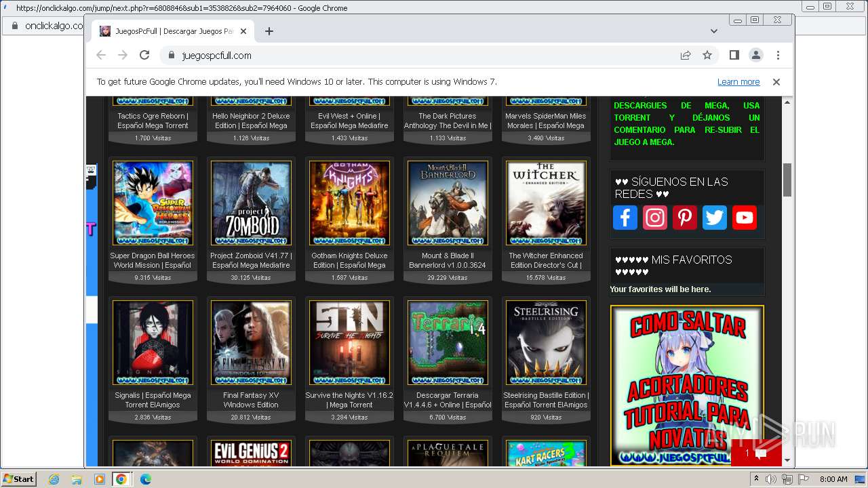868x488 pixels.
Task: Open the Learn more link
Action: pos(738,82)
